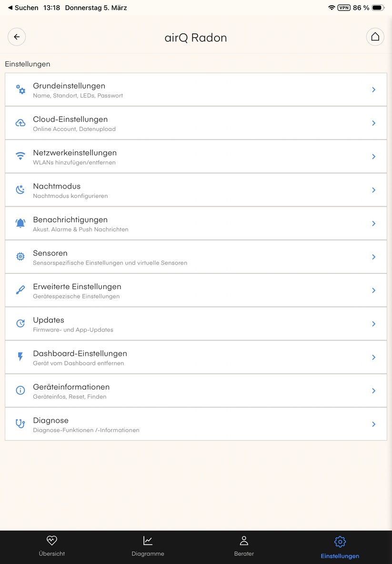
Task: Click the Einstellungen section heading
Action: (x=27, y=64)
